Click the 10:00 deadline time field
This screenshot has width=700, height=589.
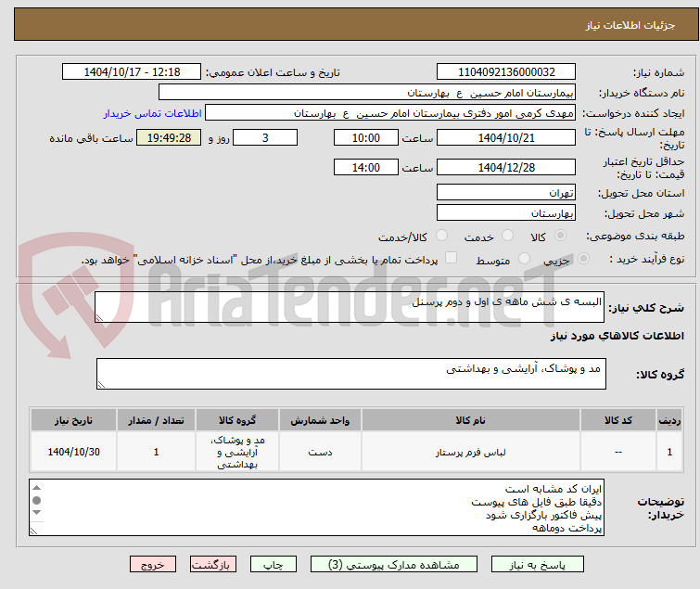[x=365, y=137]
